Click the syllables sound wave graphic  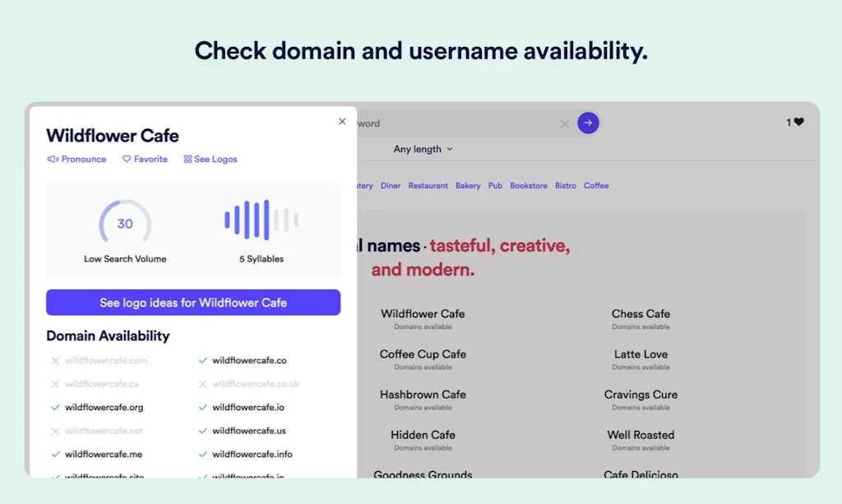pos(261,220)
